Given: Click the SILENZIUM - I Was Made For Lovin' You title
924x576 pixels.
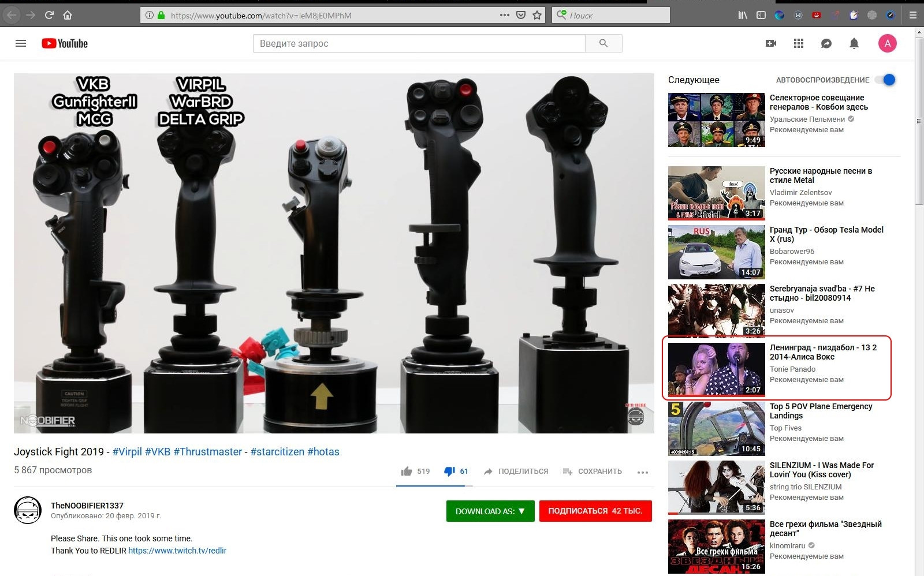Looking at the screenshot, I should point(822,470).
